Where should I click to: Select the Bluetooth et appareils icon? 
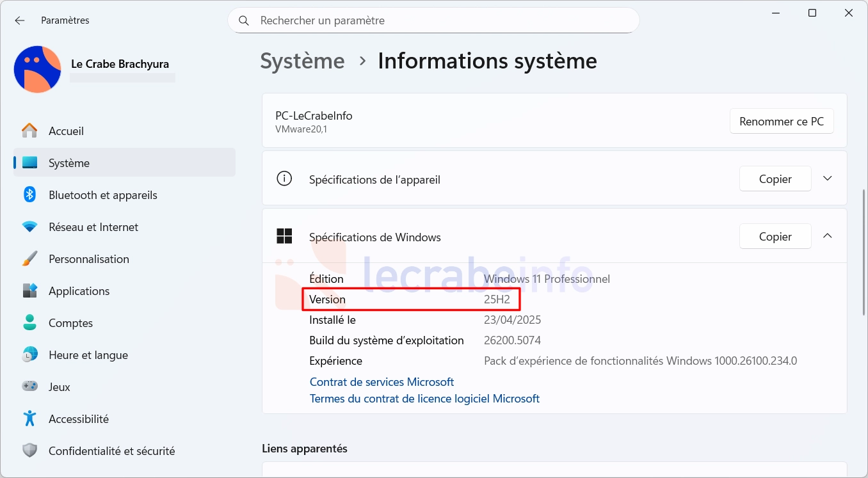[29, 195]
